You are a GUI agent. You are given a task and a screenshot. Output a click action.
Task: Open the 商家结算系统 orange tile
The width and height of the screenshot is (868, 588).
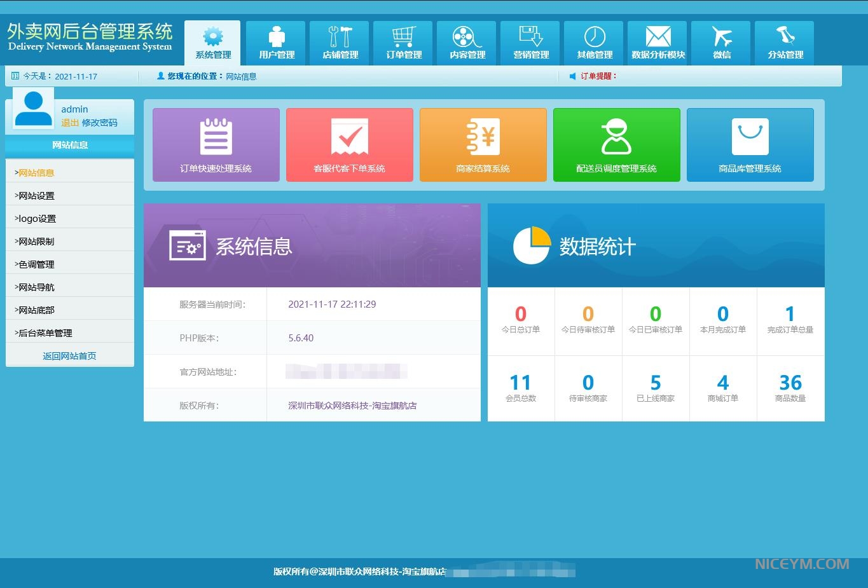pos(483,145)
